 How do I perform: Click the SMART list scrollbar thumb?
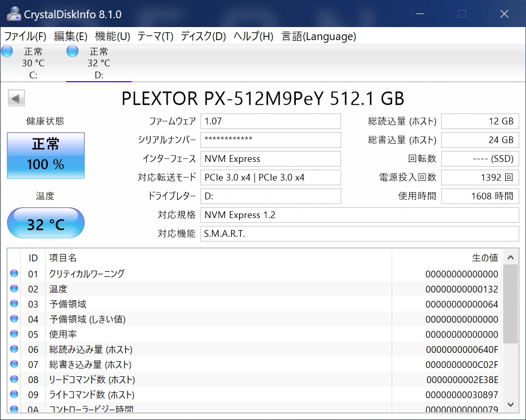pos(510,304)
